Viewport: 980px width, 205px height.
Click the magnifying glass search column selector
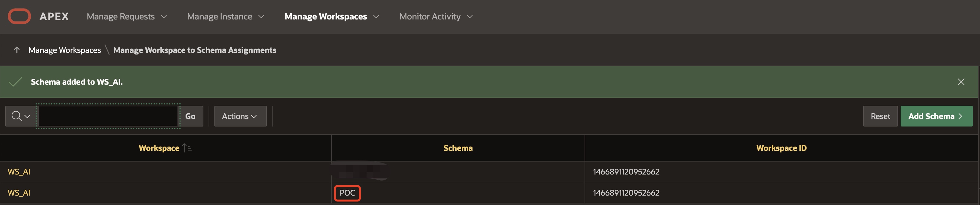coord(20,116)
